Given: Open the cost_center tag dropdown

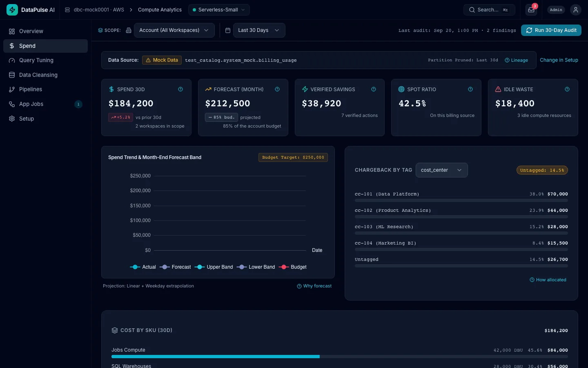Looking at the screenshot, I should [x=442, y=170].
